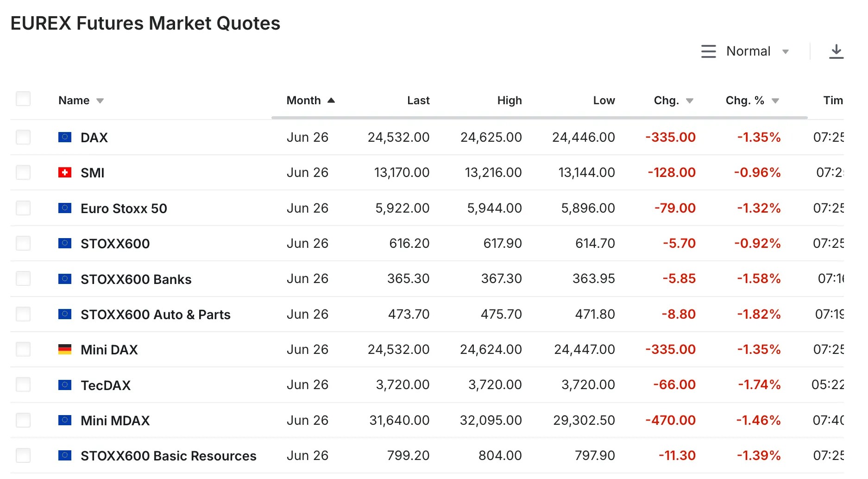Click the EU flag beside TecDAX
Screen dimensions: 868x479
(65, 385)
